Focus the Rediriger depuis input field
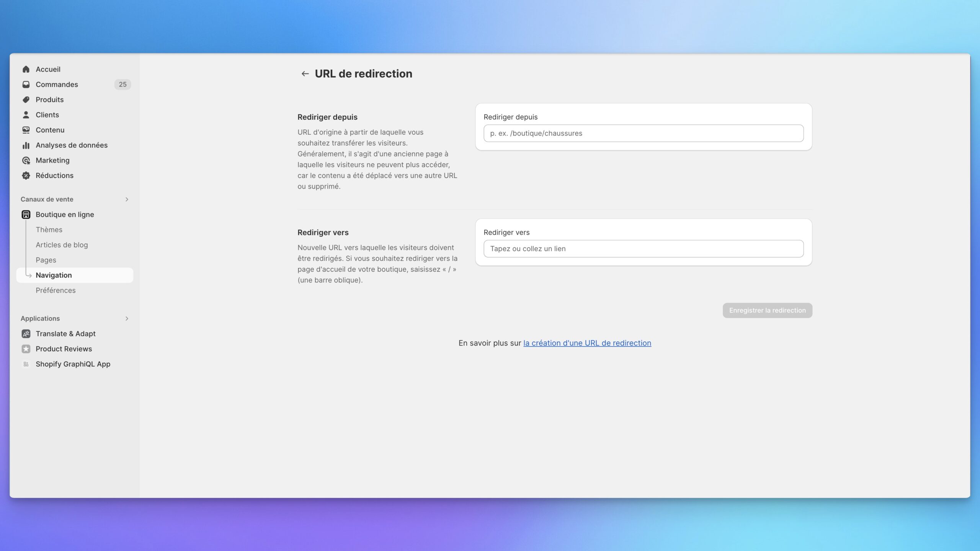 [644, 133]
